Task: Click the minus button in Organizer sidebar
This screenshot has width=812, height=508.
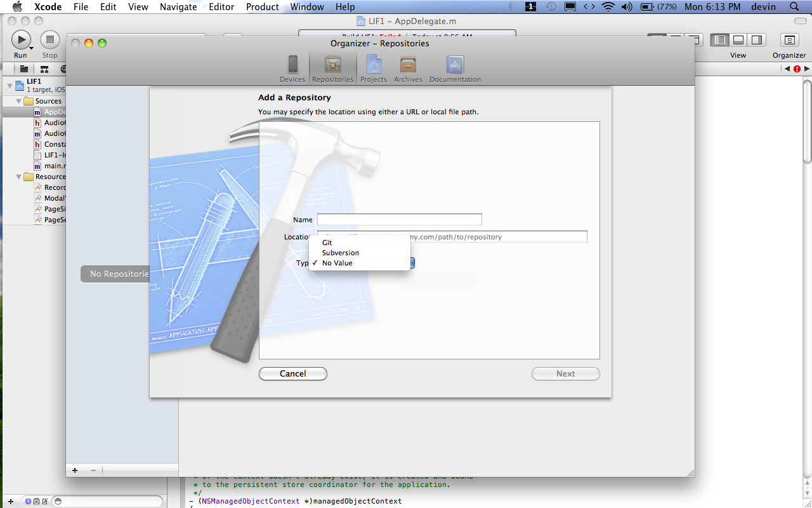Action: (x=93, y=471)
